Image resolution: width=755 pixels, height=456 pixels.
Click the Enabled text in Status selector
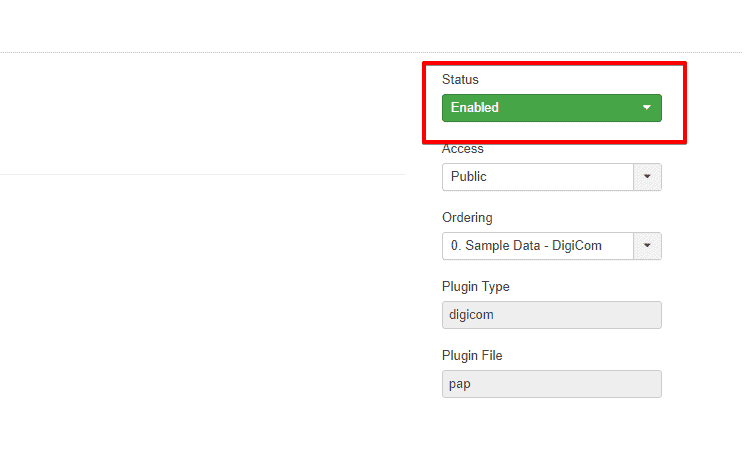pos(475,108)
